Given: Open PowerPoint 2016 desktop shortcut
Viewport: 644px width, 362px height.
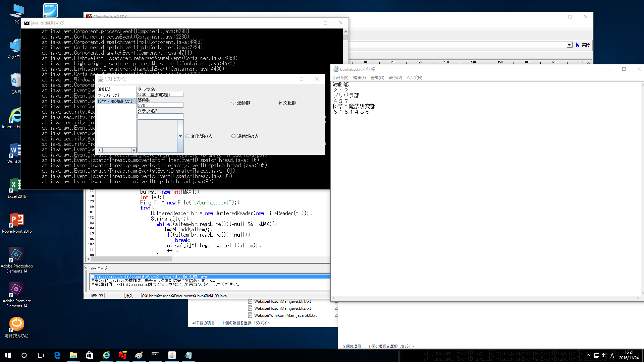Looking at the screenshot, I should point(16,223).
